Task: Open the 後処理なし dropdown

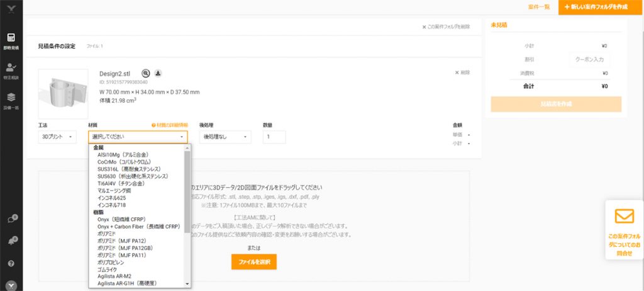Action: (x=225, y=137)
